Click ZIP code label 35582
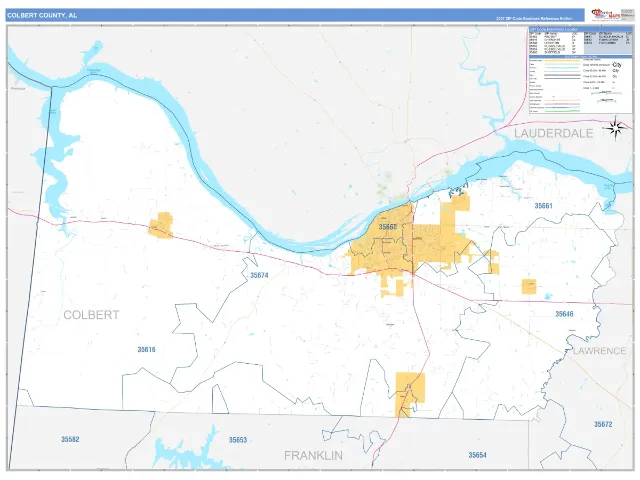This screenshot has width=640, height=480. pos(70,440)
